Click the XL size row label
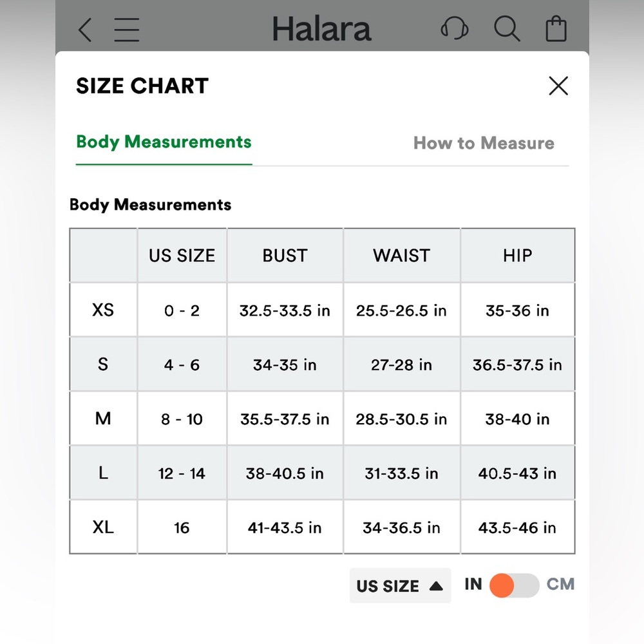Screen dimensions: 644x644 [x=103, y=527]
